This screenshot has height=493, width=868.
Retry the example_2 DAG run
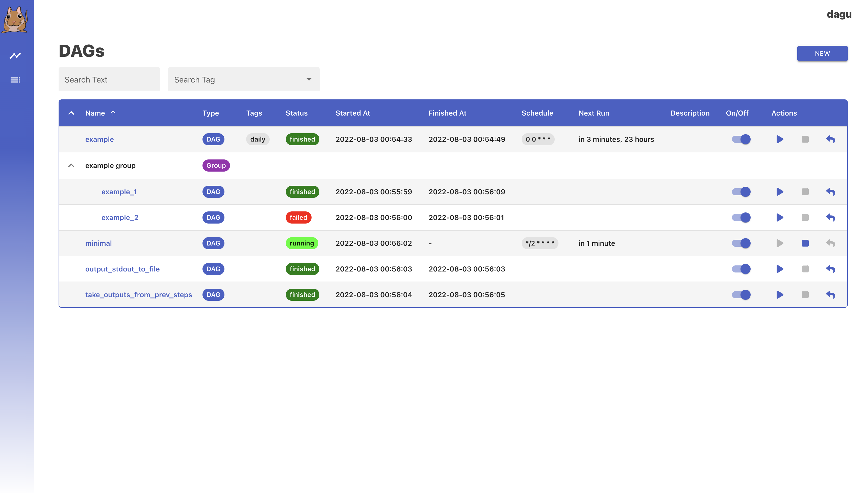point(830,217)
